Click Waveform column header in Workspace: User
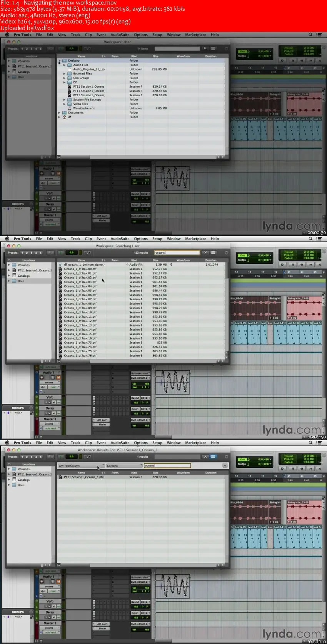Viewport: 327px width, 644px height. click(183, 56)
